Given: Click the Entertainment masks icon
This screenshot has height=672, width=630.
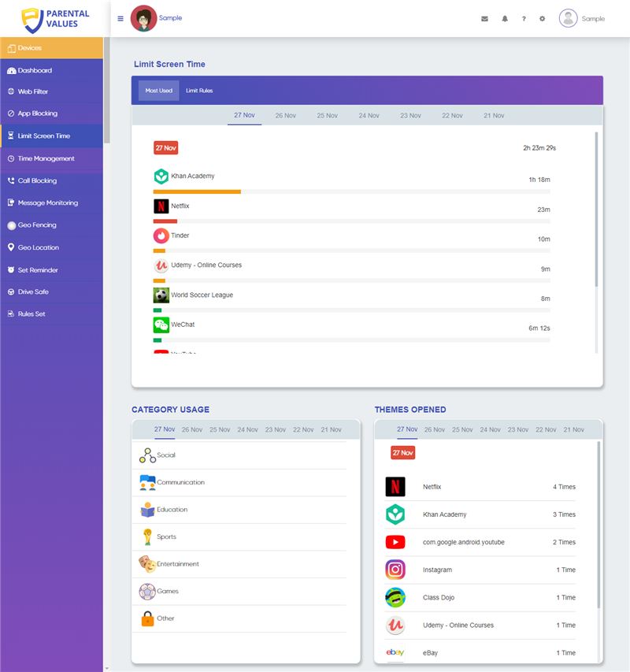Looking at the screenshot, I should (147, 564).
